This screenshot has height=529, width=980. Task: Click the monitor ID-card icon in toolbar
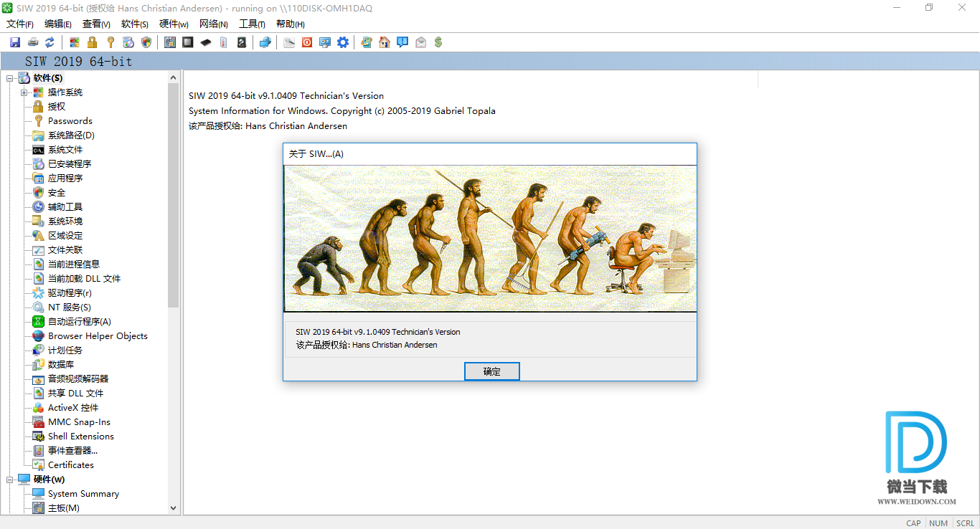(x=325, y=42)
